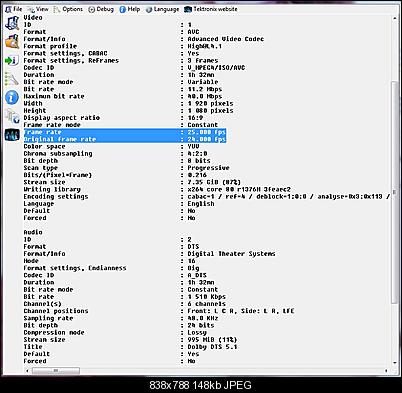This screenshot has width=402, height=393.
Task: Click the vertical scrollbar up arrow
Action: coord(395,18)
